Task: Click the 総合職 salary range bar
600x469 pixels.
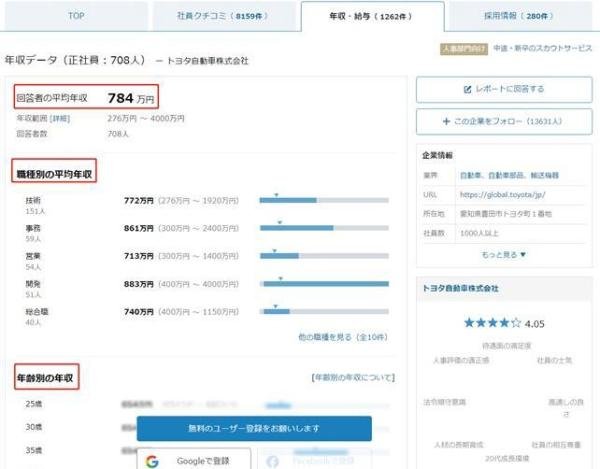Action: point(324,312)
